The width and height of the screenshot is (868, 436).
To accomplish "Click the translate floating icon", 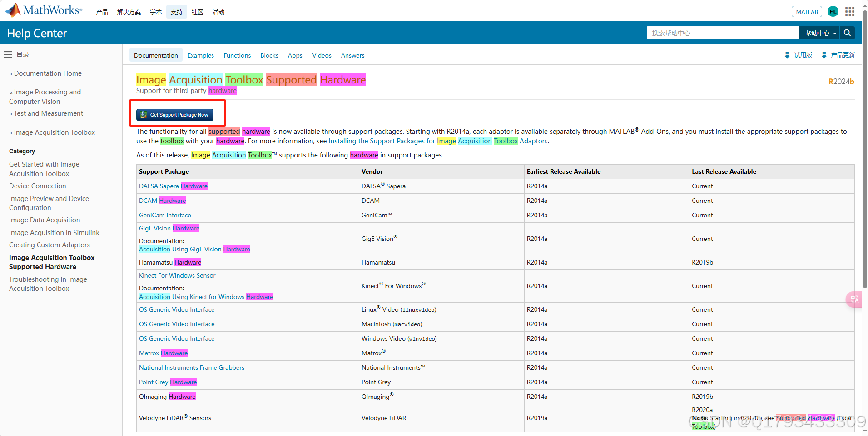I will [854, 299].
